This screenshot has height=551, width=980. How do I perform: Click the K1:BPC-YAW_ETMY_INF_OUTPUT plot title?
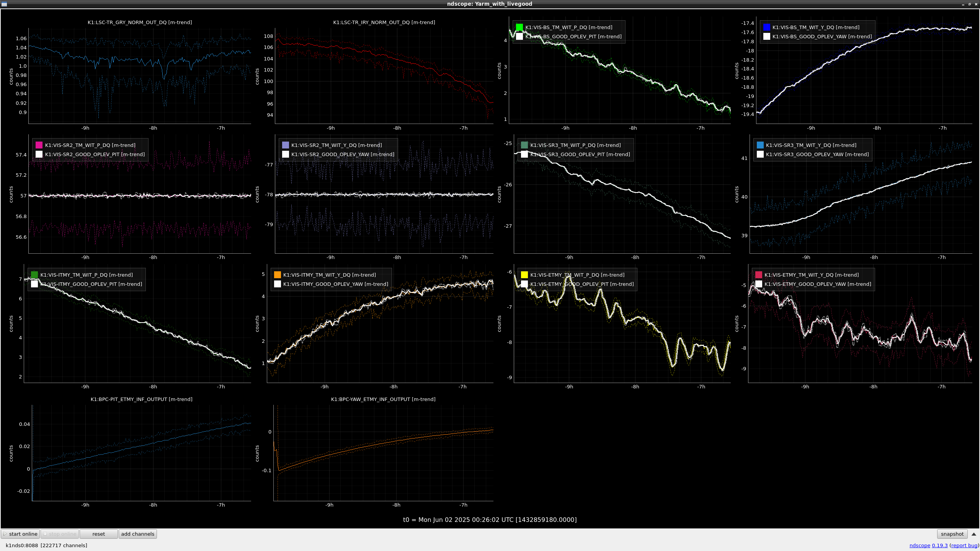click(x=383, y=399)
